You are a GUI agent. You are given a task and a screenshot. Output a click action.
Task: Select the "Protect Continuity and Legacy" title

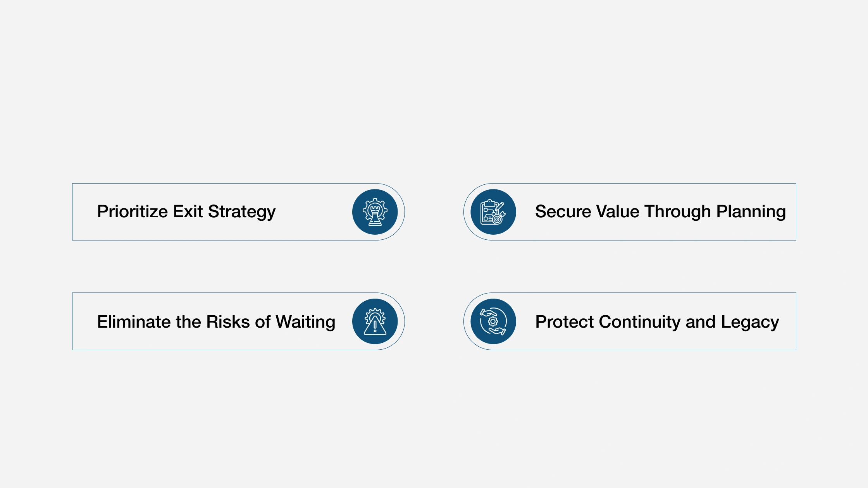point(657,322)
